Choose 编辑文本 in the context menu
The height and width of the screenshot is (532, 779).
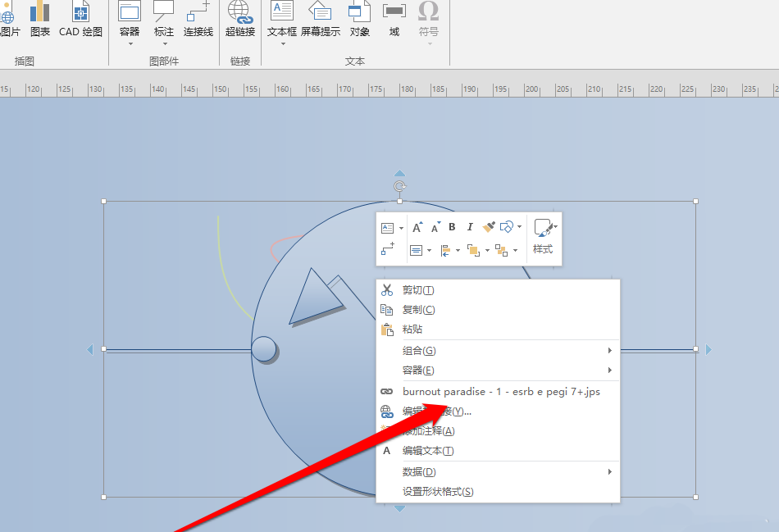click(x=426, y=451)
